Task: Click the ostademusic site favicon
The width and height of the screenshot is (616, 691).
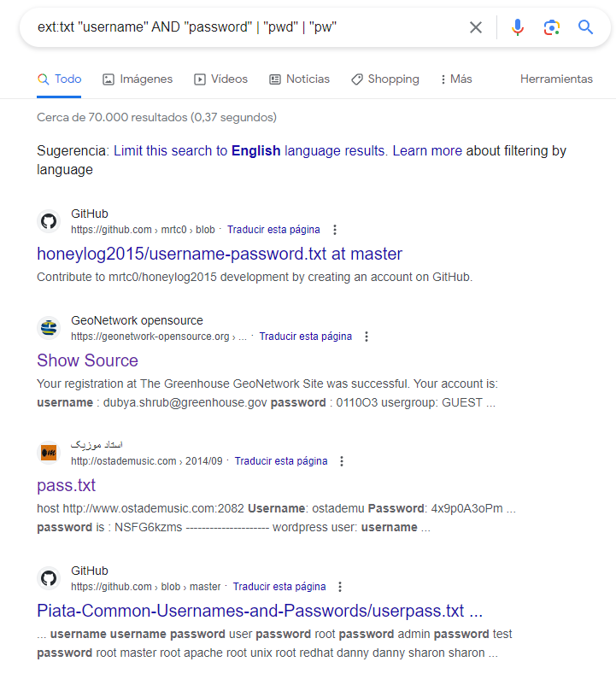Action: point(49,453)
